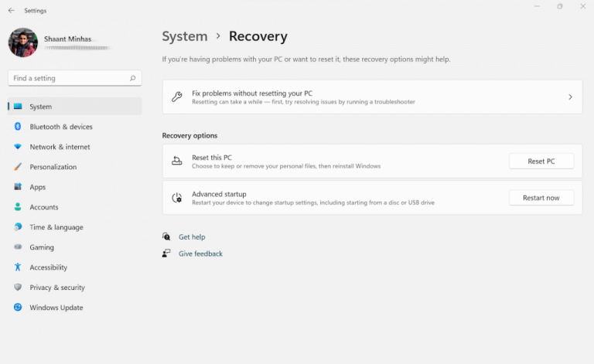This screenshot has height=364, width=594.
Task: Click the Personalization paintbrush icon
Action: [17, 167]
